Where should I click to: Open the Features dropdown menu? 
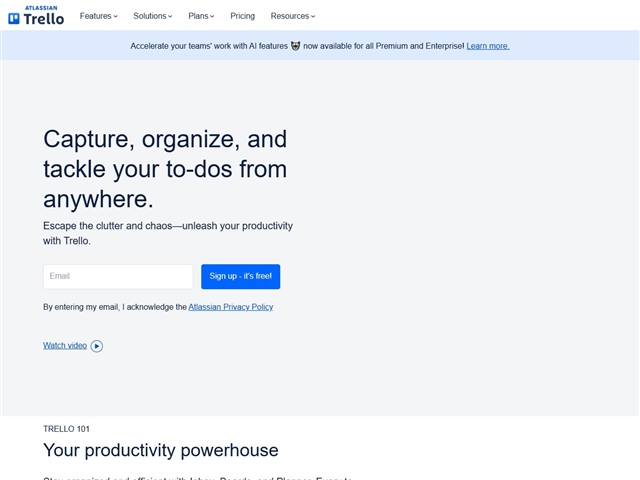point(98,16)
